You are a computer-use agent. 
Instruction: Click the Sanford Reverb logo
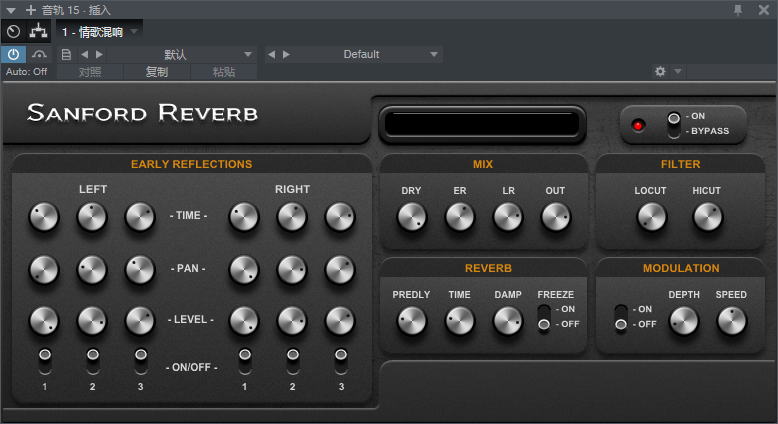(x=142, y=113)
